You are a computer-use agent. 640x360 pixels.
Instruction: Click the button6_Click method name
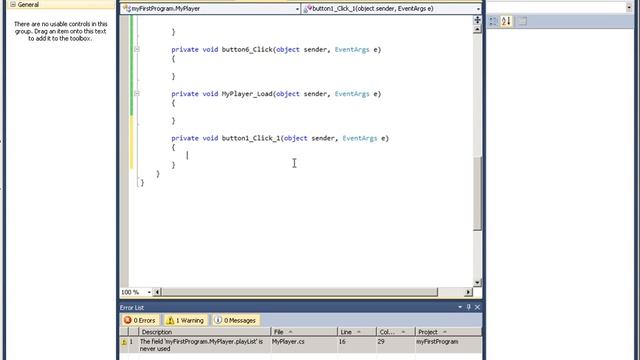[247, 49]
